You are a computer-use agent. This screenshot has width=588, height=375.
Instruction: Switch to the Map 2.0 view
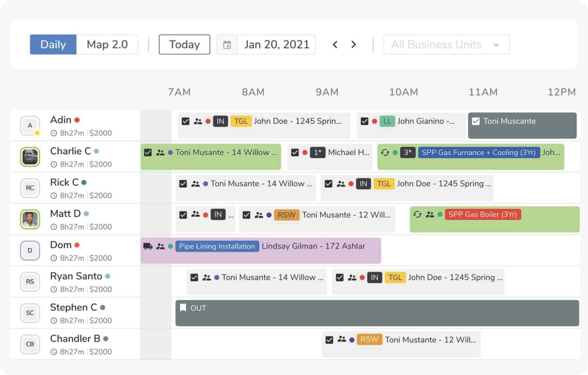click(107, 44)
